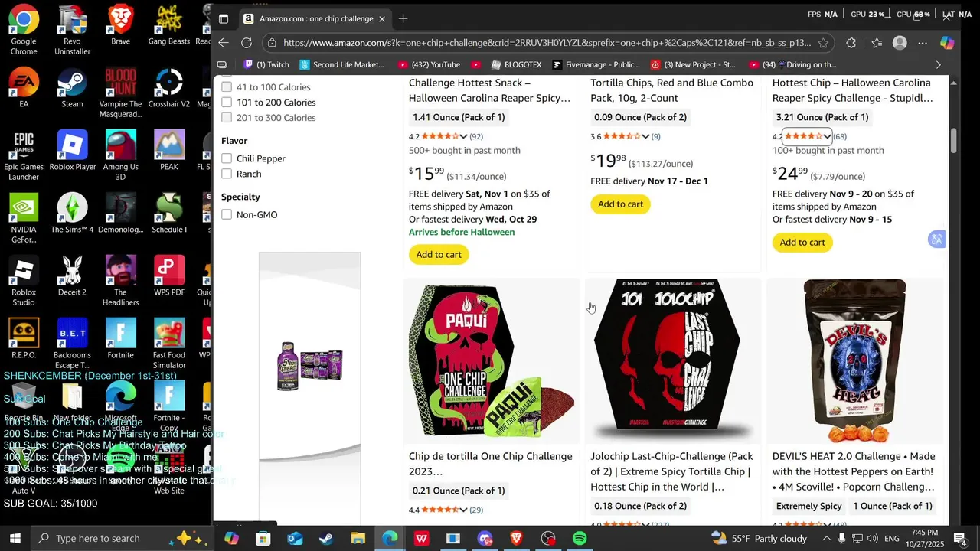Launch Steam desktop shortcut
This screenshot has width=980, height=551.
[x=72, y=88]
